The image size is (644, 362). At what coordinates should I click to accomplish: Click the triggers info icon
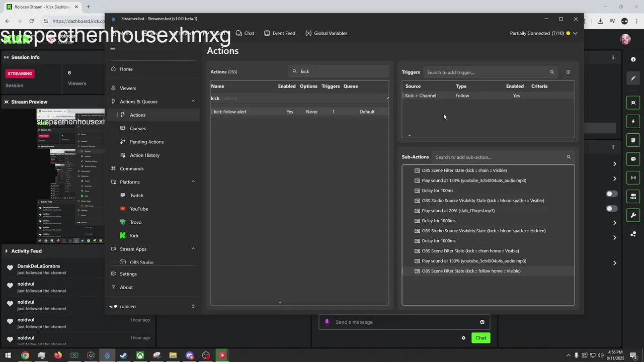(x=568, y=72)
